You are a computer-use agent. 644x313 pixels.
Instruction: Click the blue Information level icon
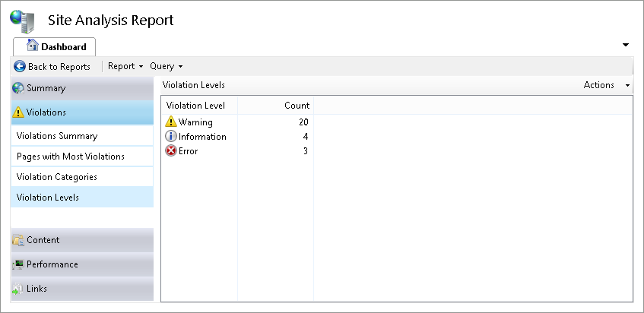[x=171, y=137]
